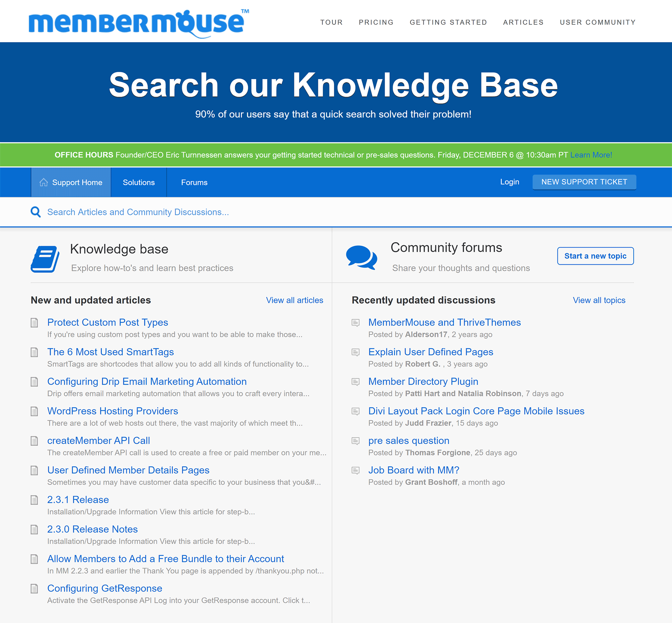Select the Login menu item
Screen dimensions: 672x623
pos(509,181)
